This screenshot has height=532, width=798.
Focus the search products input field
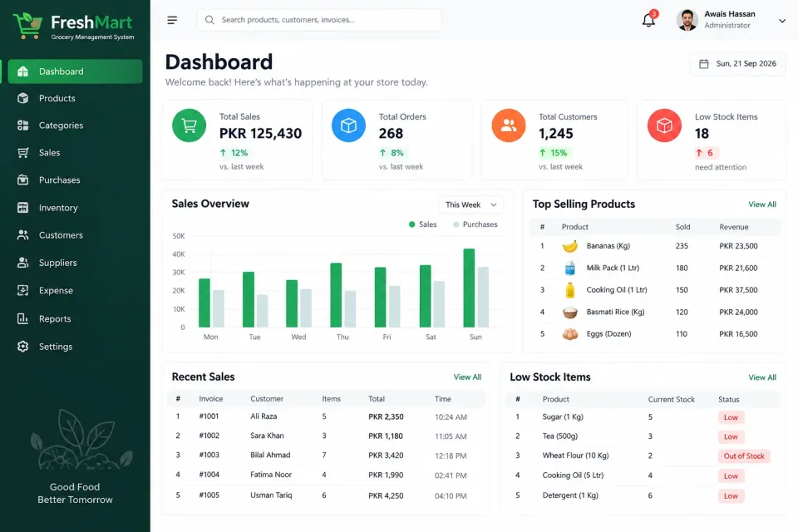[x=319, y=20]
